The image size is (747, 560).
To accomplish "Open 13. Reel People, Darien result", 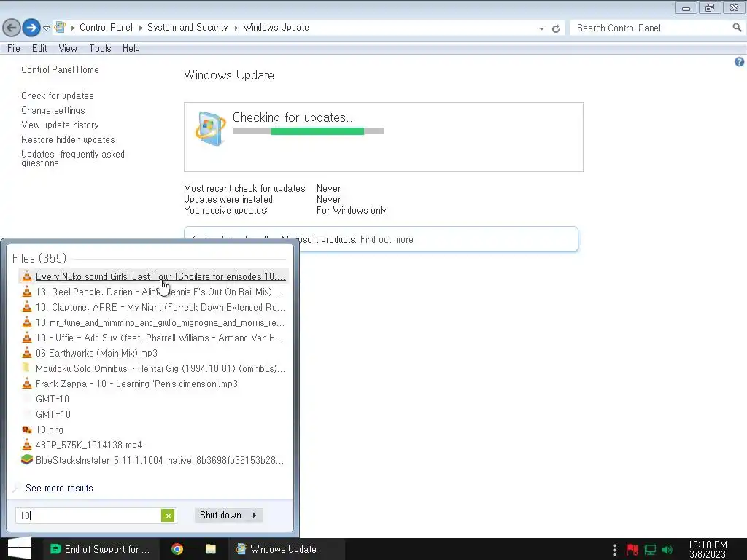I will [152, 292].
